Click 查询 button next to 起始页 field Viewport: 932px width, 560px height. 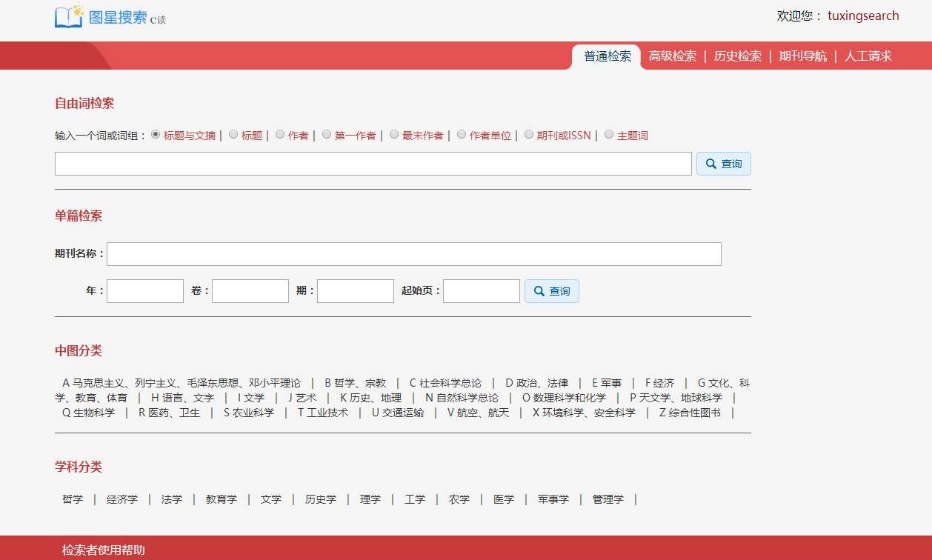click(551, 291)
